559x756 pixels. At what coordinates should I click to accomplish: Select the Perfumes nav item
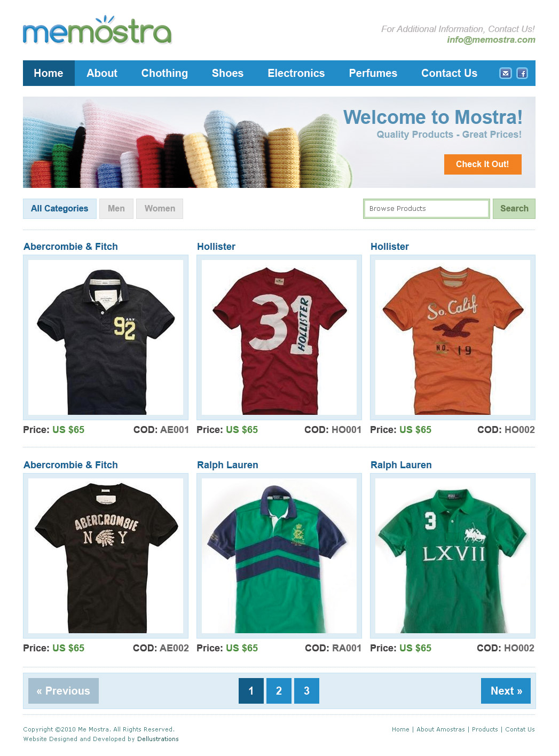(x=373, y=73)
